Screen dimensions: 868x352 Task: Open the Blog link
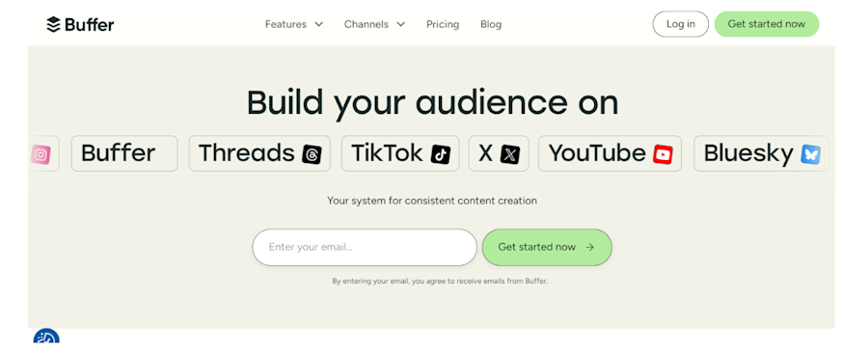click(x=491, y=24)
